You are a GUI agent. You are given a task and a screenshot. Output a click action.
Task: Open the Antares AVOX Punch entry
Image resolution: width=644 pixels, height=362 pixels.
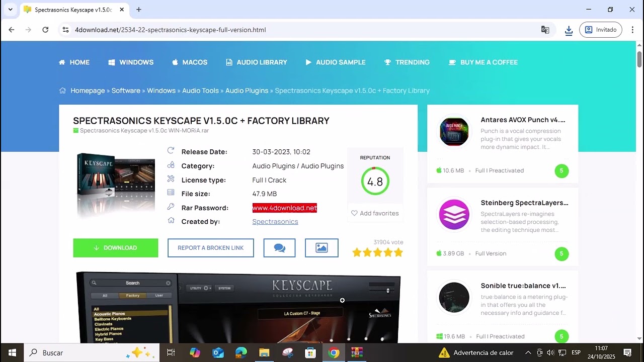coord(523,120)
